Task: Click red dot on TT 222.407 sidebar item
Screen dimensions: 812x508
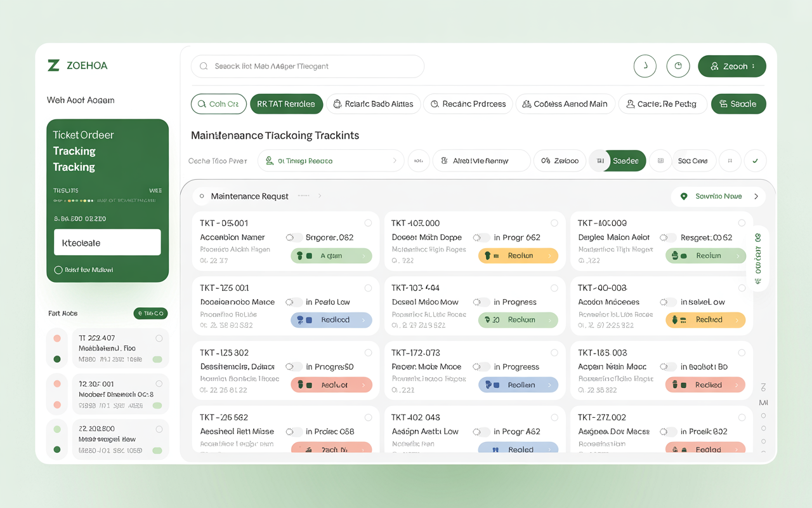Action: point(57,338)
